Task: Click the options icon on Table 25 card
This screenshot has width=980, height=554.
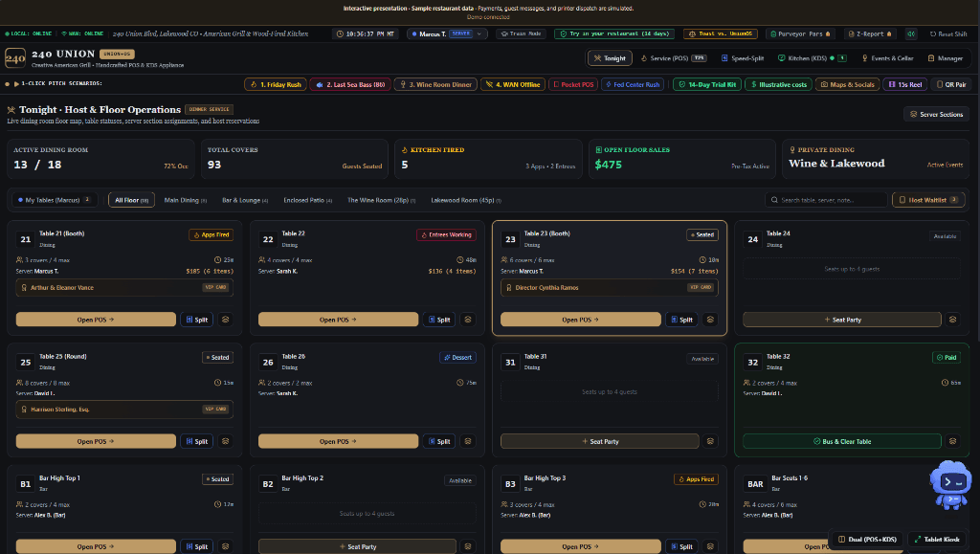Action: tap(226, 442)
